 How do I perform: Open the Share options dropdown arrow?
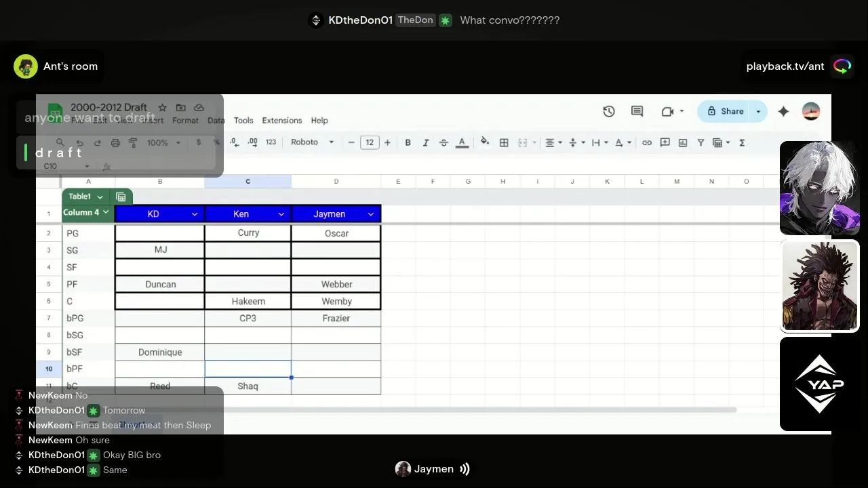[758, 111]
